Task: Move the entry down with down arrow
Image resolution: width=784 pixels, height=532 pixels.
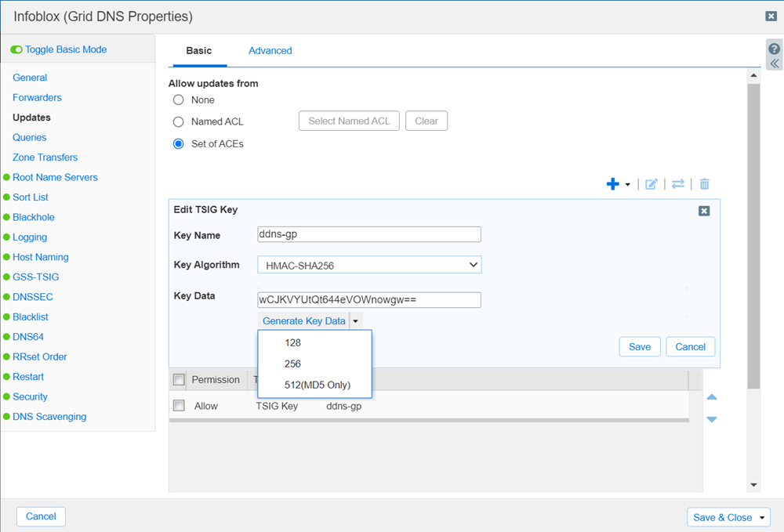Action: pyautogui.click(x=712, y=419)
